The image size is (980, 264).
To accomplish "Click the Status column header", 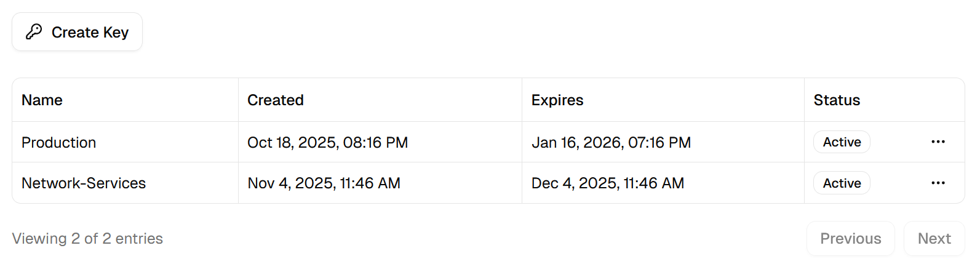I will pyautogui.click(x=837, y=100).
